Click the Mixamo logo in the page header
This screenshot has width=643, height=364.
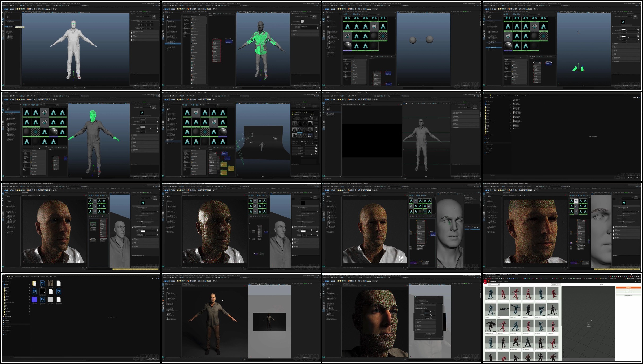pyautogui.click(x=492, y=281)
